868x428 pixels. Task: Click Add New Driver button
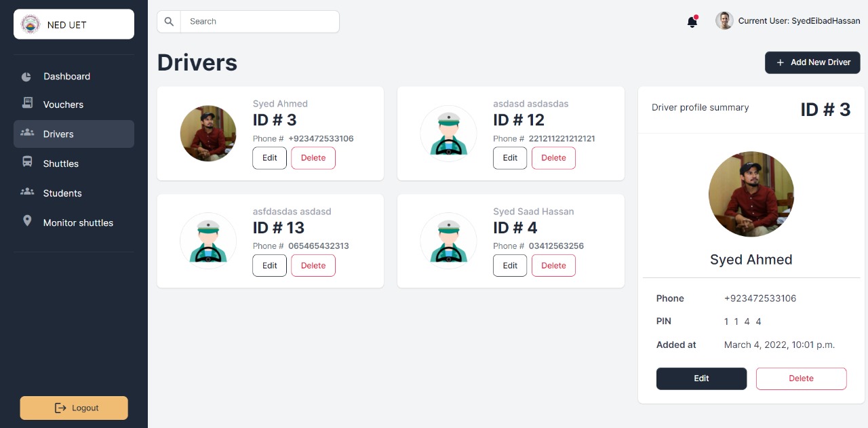812,62
